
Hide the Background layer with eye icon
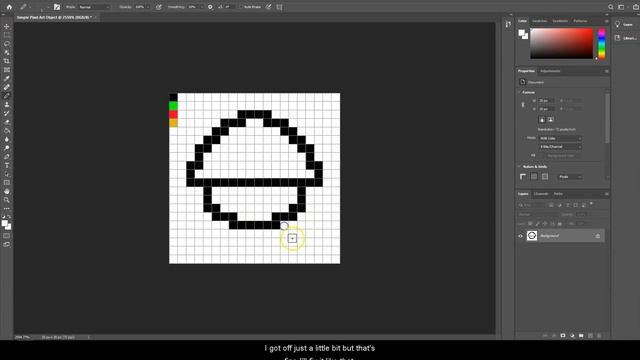coord(520,236)
